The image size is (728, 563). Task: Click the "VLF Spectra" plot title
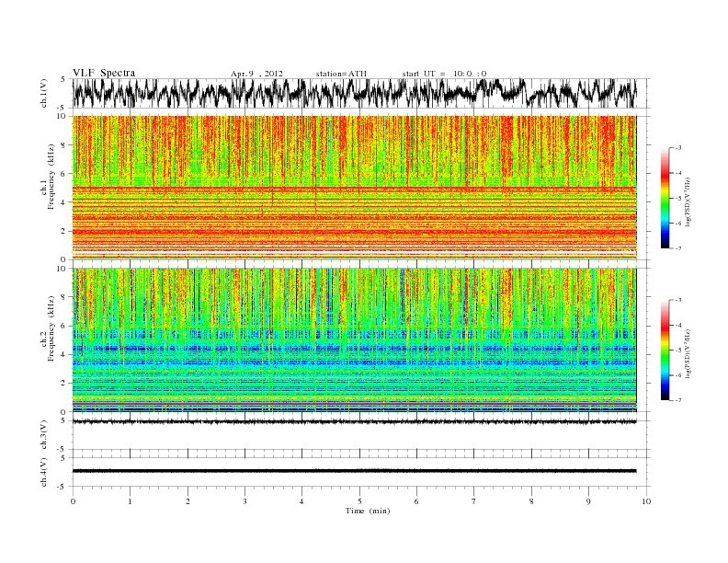click(x=104, y=73)
